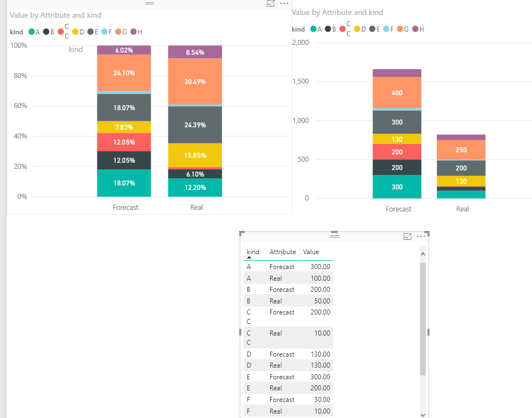Screen dimensions: 532x418
Task: Sort table by kind column header
Action: (x=253, y=252)
